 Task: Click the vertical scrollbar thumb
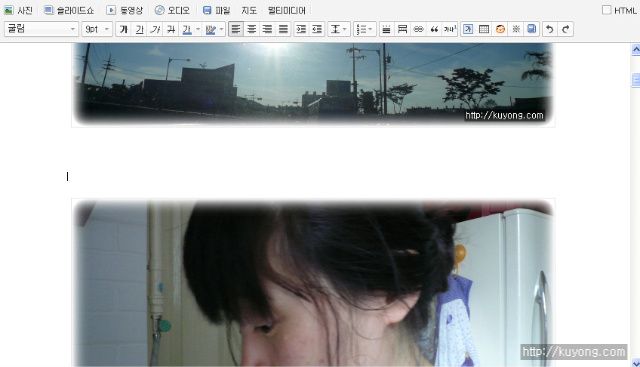636,80
